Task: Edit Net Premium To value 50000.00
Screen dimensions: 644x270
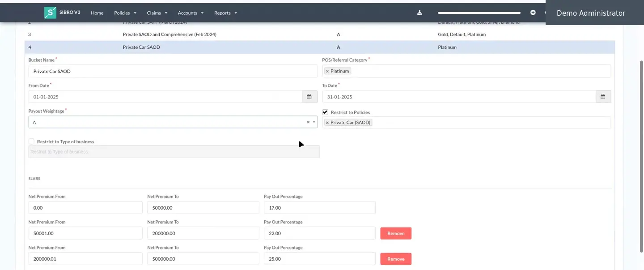Action: [203, 208]
